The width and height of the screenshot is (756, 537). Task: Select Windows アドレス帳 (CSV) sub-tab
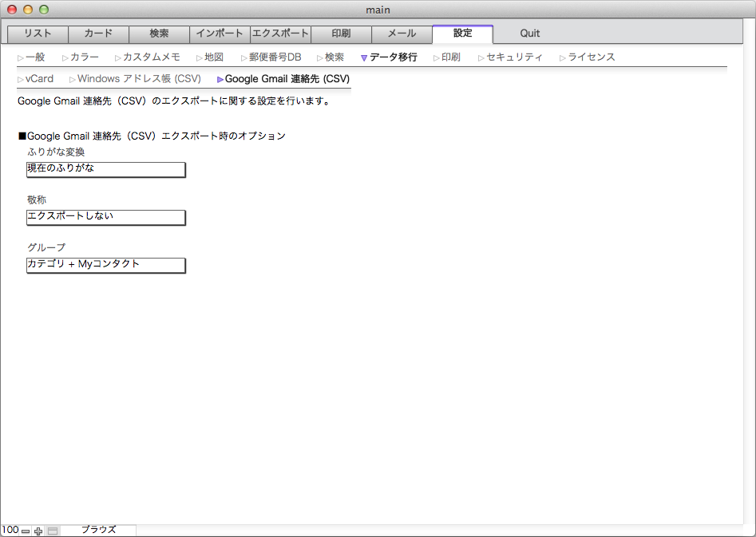pos(138,79)
